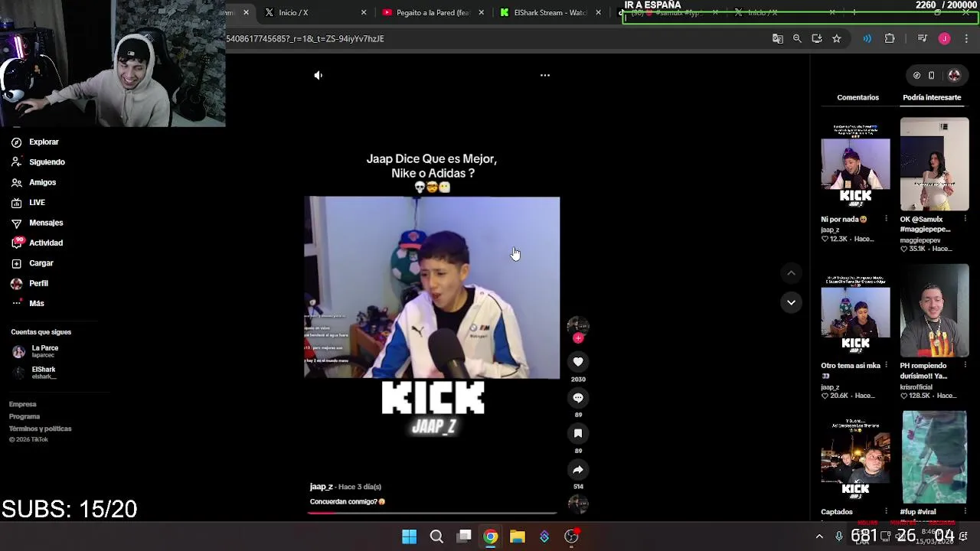The height and width of the screenshot is (551, 980).
Task: Open the Empresa footer link
Action: [23, 404]
